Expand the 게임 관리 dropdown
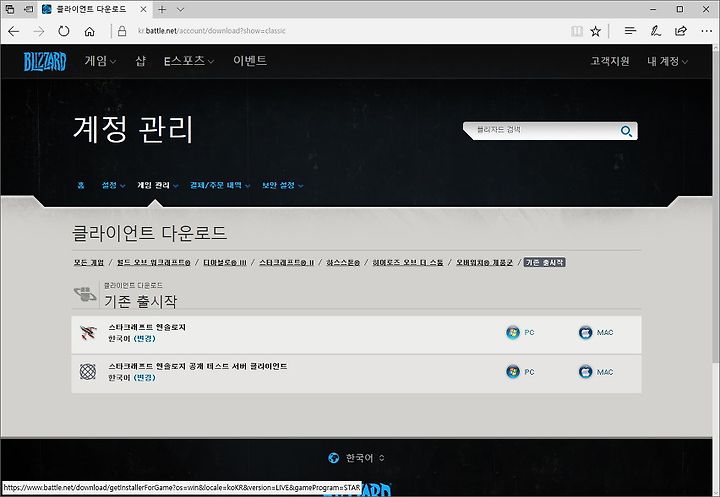This screenshot has height=497, width=720. (x=158, y=185)
